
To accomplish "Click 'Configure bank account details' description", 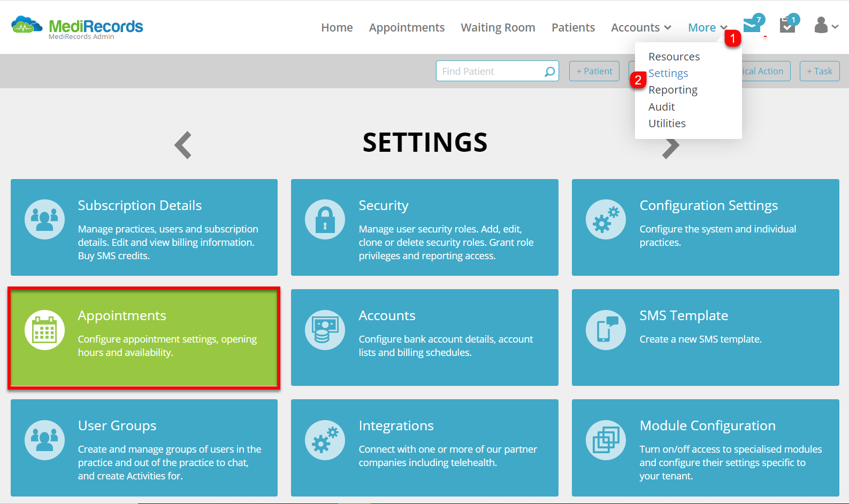I will tap(446, 346).
